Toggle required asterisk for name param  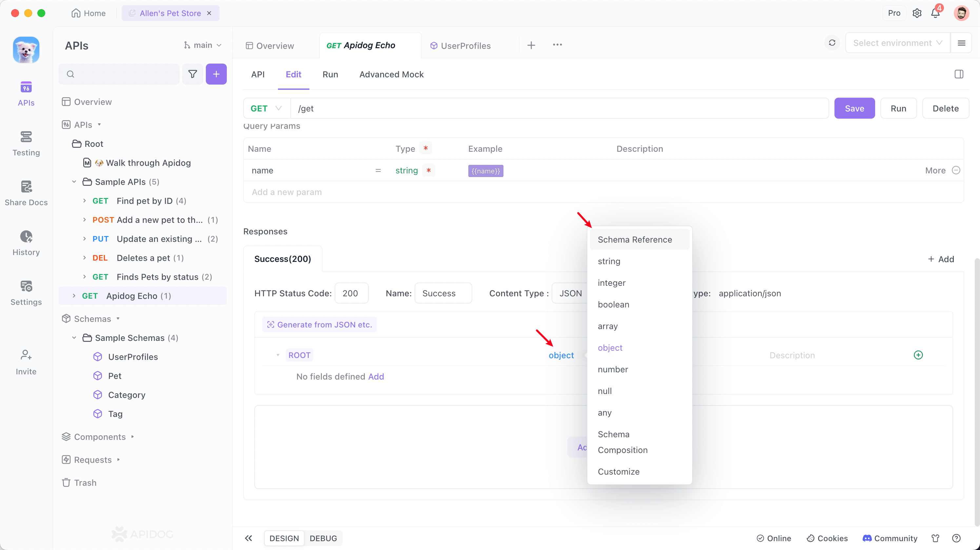coord(429,170)
